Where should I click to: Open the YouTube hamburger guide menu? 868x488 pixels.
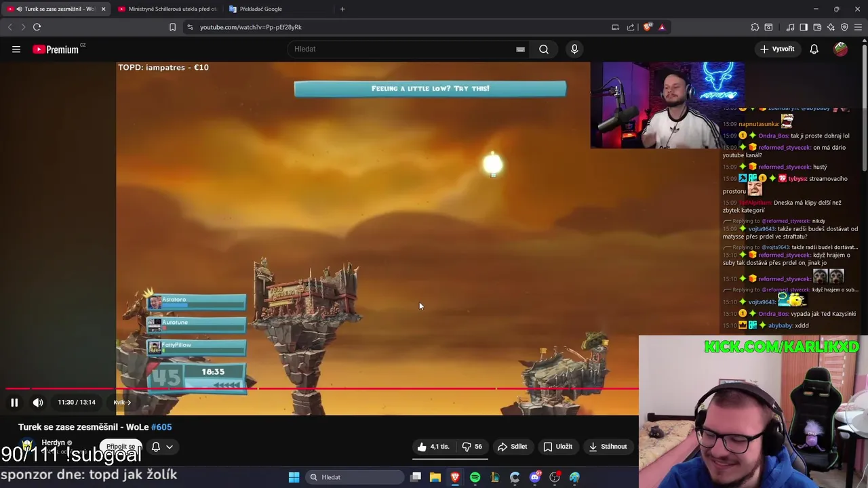[x=16, y=49]
